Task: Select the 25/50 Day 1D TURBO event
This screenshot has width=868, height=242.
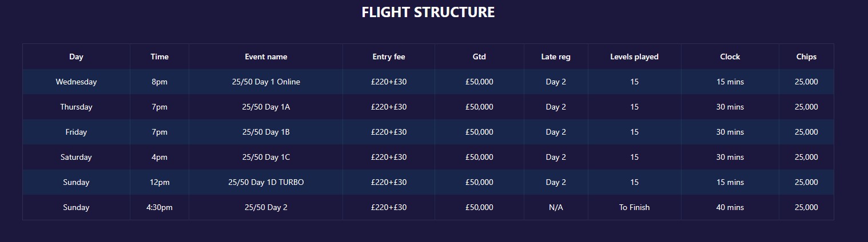Action: 266,182
